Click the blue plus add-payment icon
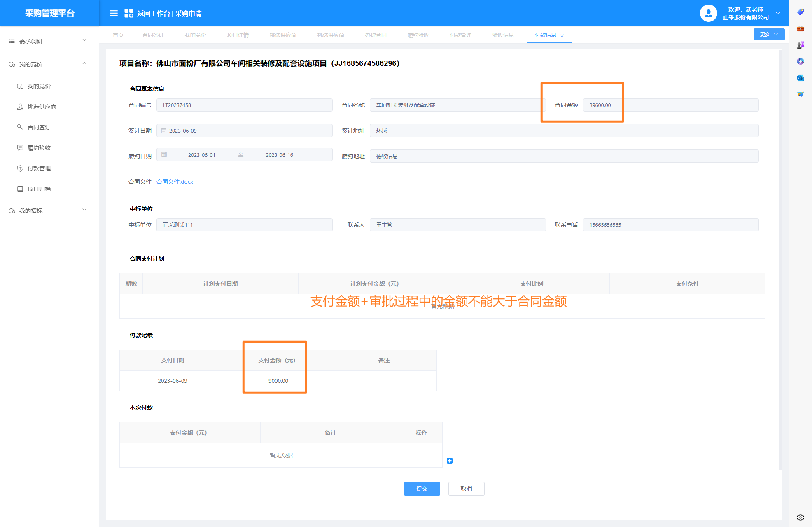This screenshot has height=527, width=812. (450, 461)
